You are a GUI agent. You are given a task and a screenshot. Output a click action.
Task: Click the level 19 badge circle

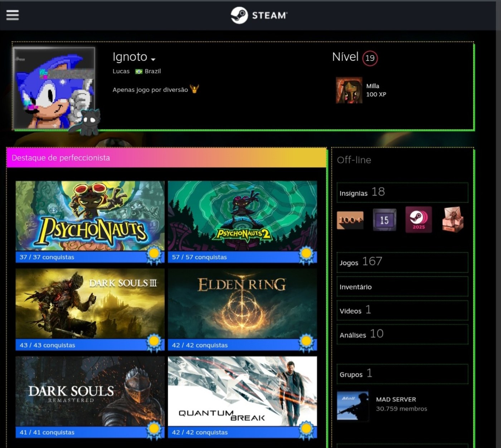point(370,58)
